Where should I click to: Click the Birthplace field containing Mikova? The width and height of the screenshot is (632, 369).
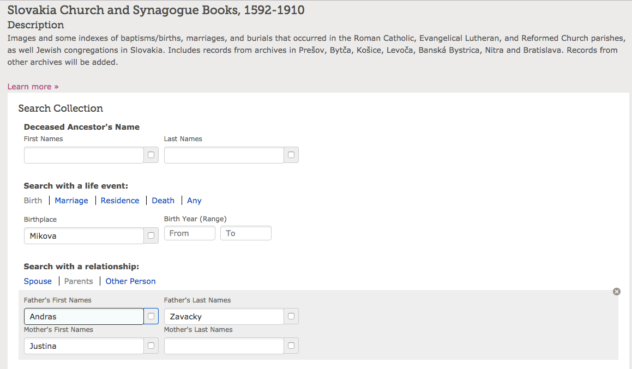[83, 236]
